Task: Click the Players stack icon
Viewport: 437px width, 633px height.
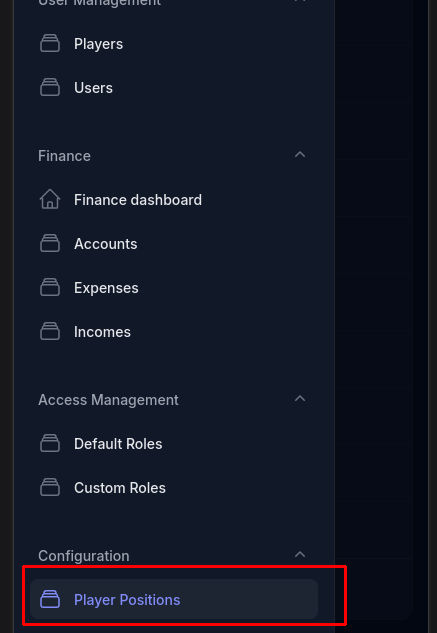Action: (x=50, y=44)
